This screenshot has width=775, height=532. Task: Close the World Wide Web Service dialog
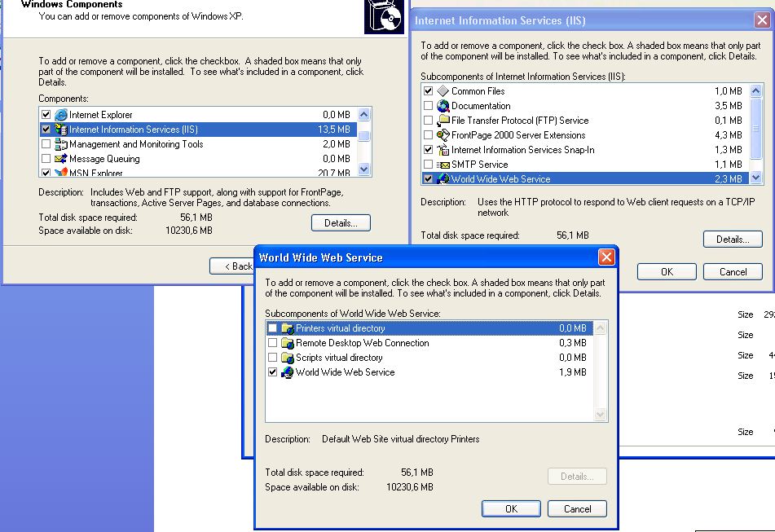[x=606, y=257]
